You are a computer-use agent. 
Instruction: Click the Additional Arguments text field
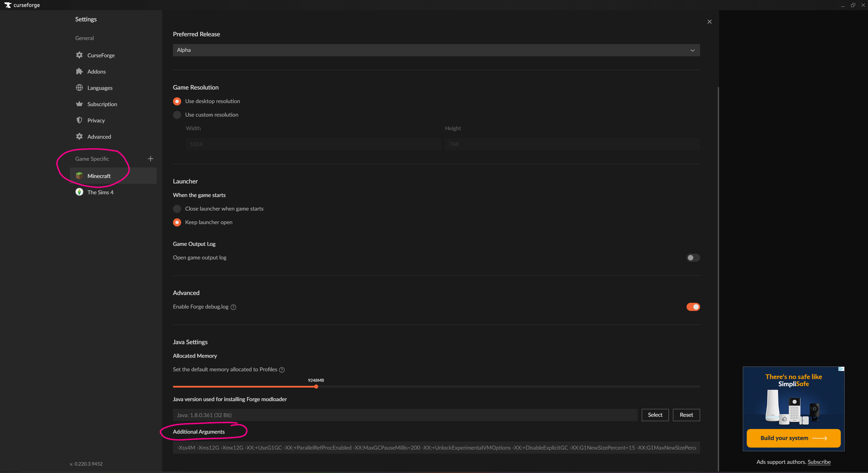[x=436, y=448]
